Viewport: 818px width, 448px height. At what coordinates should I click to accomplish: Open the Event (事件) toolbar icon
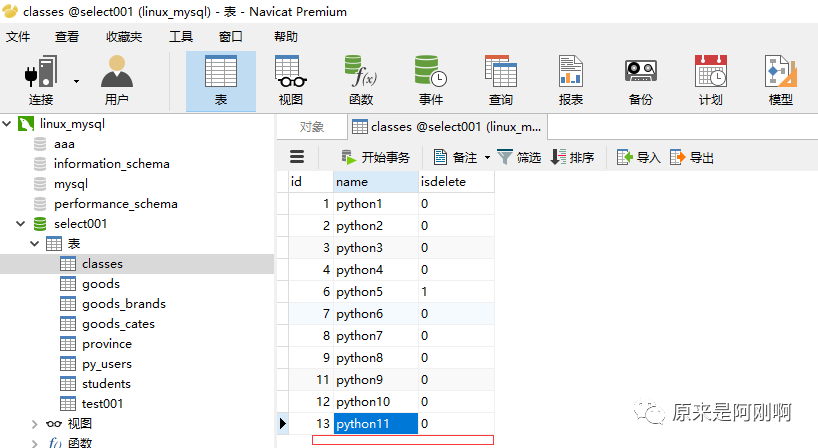(x=431, y=81)
